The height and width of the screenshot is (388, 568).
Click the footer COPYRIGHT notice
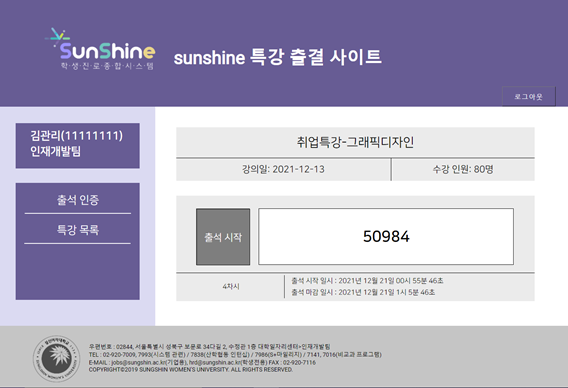click(x=191, y=370)
